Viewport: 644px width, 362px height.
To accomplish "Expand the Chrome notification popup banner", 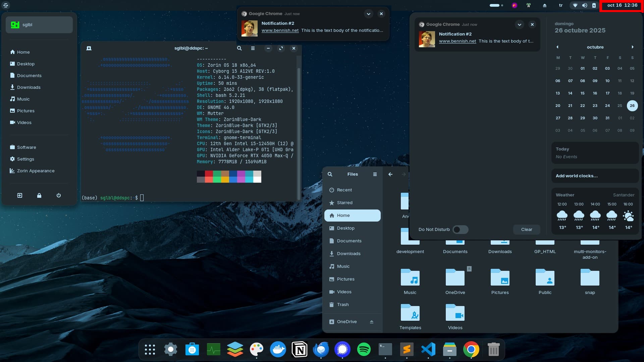I will click(x=368, y=14).
